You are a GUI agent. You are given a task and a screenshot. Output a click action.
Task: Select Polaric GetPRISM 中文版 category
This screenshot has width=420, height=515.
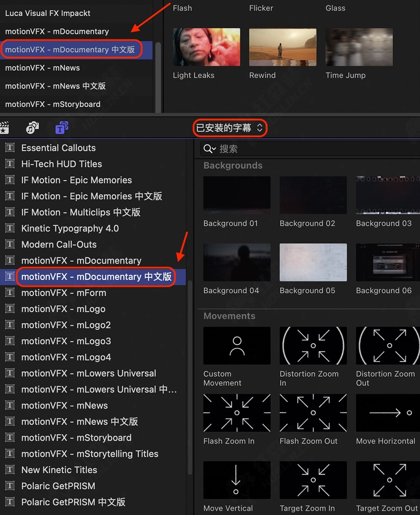[73, 502]
